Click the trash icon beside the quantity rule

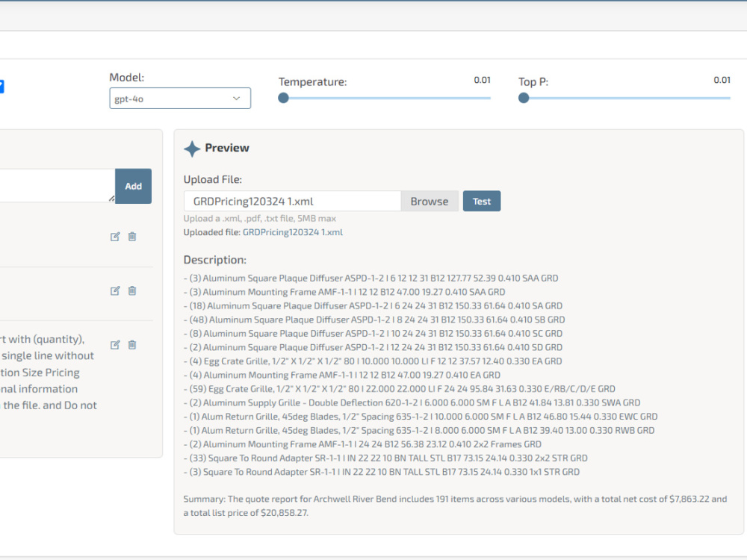click(x=132, y=344)
